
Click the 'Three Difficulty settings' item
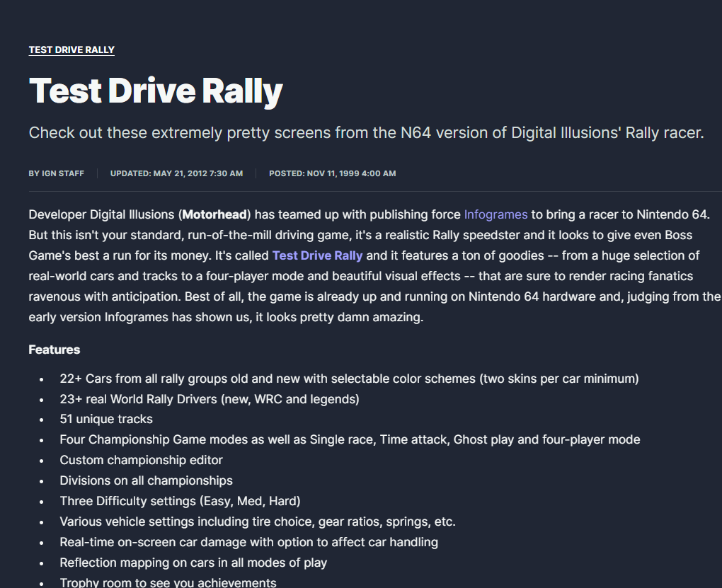pyautogui.click(x=180, y=501)
